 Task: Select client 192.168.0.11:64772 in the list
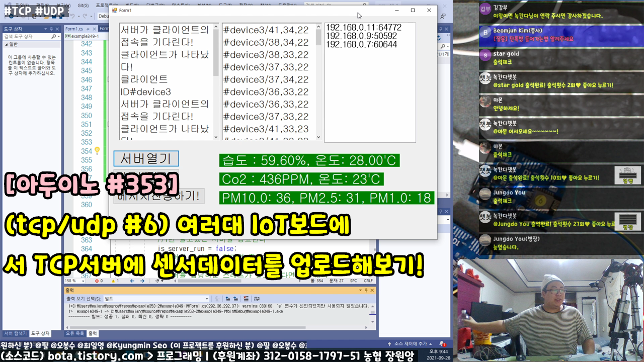tap(364, 28)
